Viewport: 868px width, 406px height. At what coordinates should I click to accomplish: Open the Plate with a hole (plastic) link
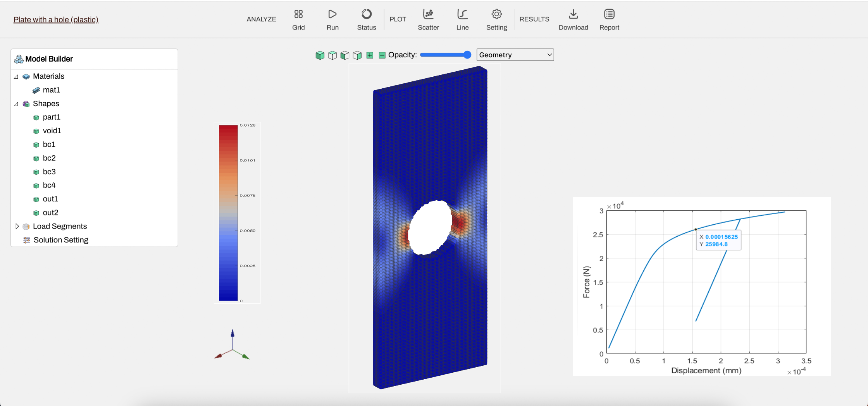point(56,19)
